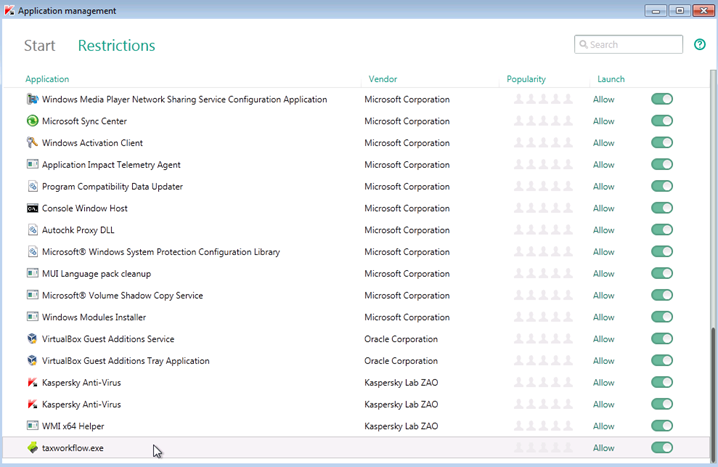Toggle launch switch for VirtualBox Guest Additions Service
718x467 pixels.
click(662, 339)
